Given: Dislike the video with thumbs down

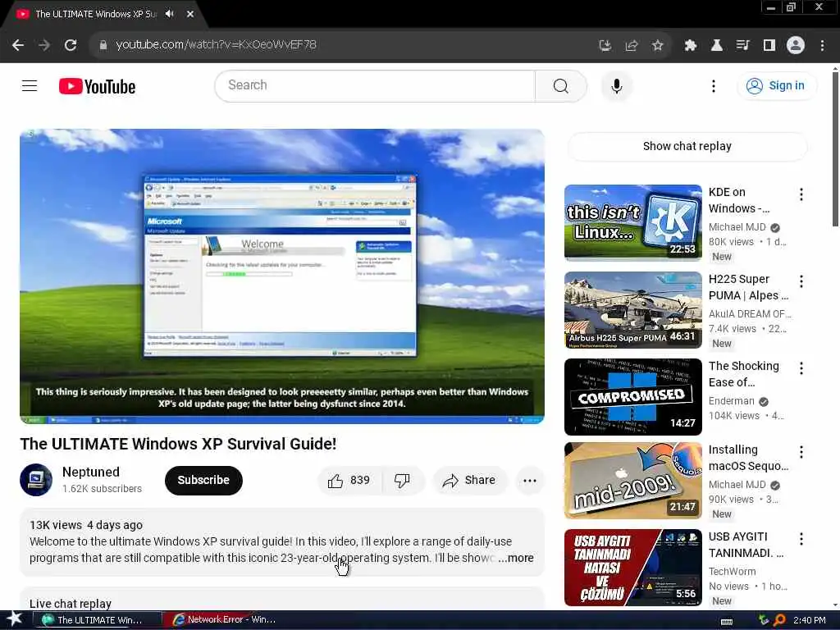Looking at the screenshot, I should coord(402,481).
